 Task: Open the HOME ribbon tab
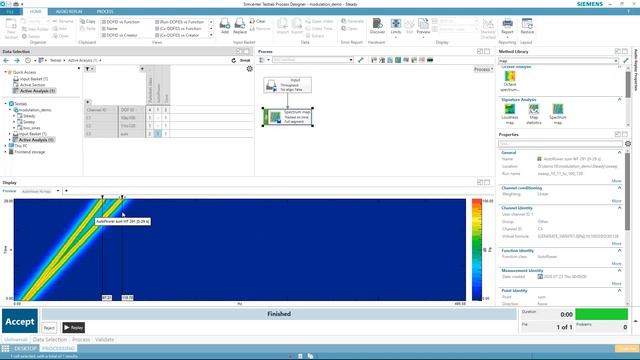36,11
